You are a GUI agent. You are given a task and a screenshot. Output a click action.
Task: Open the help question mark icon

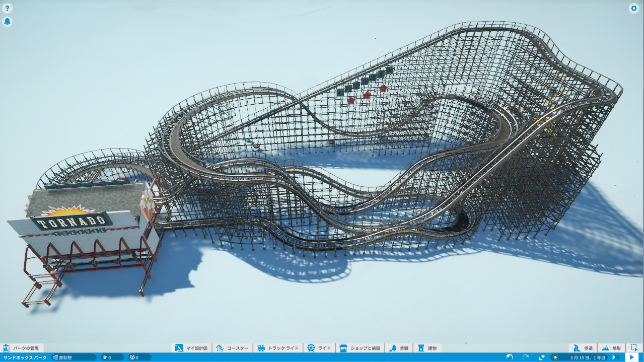coord(7,9)
